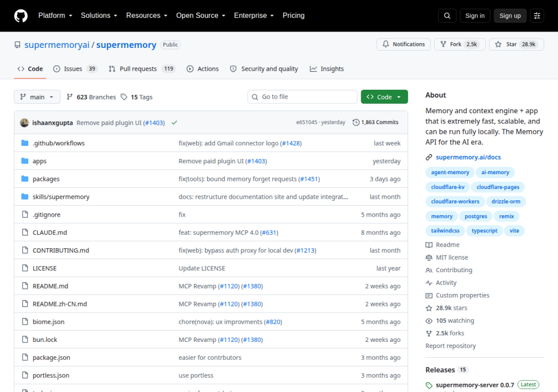This screenshot has width=558, height=392.
Task: Click the scales icon next to MIT license
Action: click(x=429, y=258)
